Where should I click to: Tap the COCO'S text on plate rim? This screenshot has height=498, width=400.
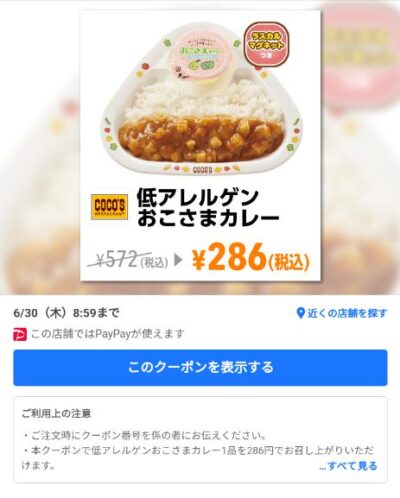(x=202, y=170)
